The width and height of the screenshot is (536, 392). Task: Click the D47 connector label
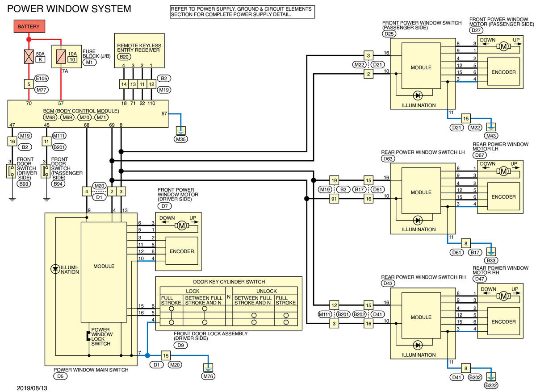tap(480, 280)
